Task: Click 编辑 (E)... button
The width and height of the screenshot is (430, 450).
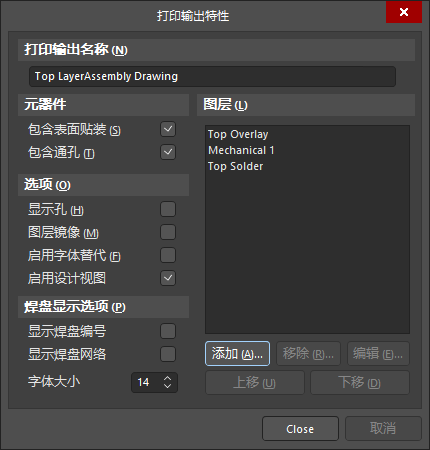Action: [x=378, y=354]
